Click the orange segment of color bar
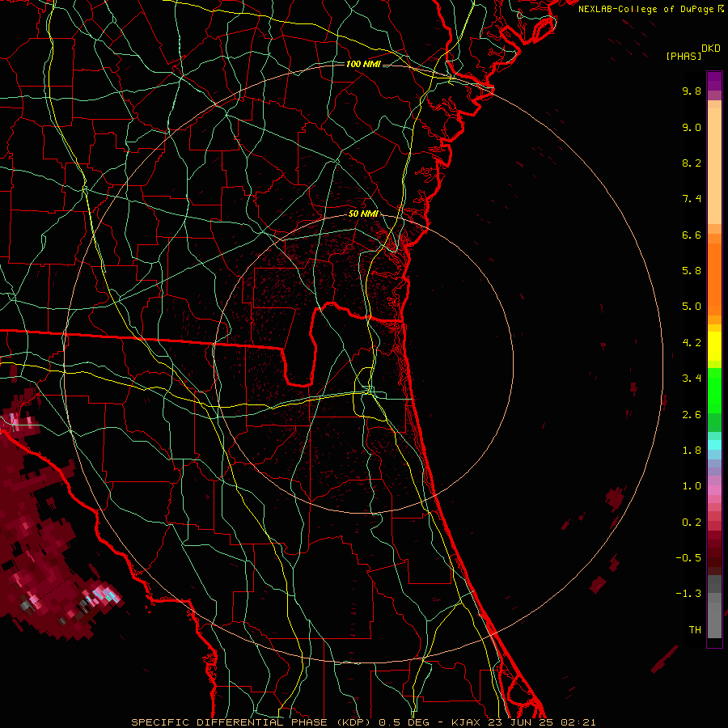Viewport: 728px width, 728px height. (714, 279)
